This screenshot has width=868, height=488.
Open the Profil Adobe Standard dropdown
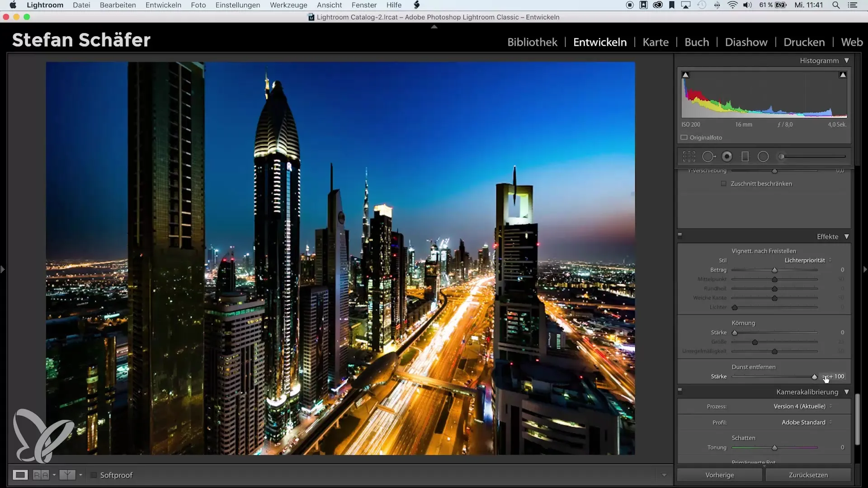tap(807, 422)
